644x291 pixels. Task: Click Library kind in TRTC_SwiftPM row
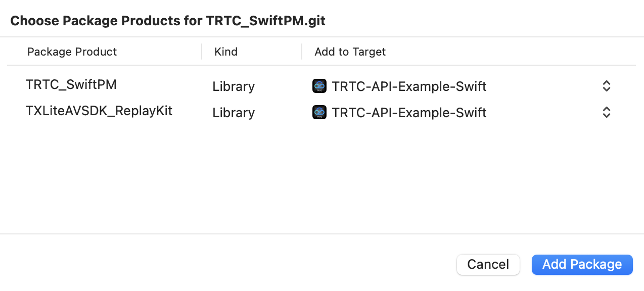[x=233, y=86]
